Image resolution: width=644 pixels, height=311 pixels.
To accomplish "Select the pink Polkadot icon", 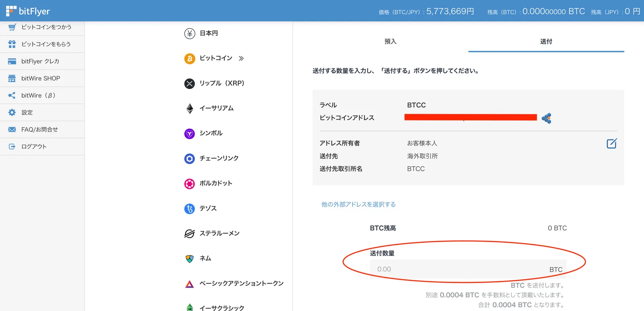I will [190, 183].
